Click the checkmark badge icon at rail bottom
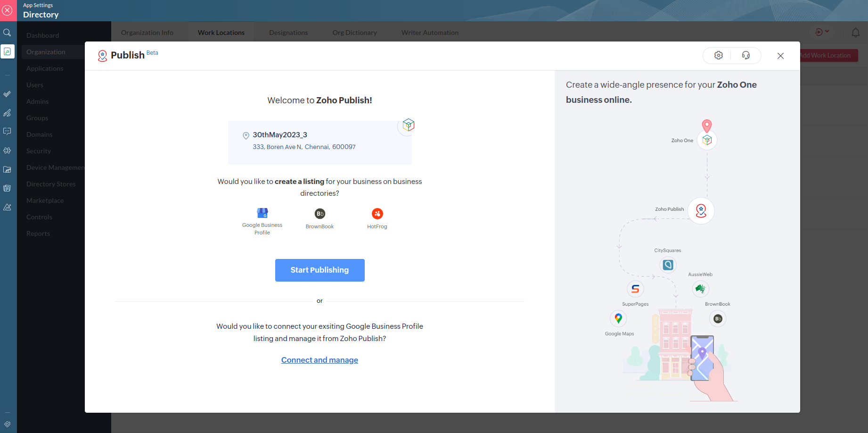Screen dimensions: 868x433 coord(8,424)
